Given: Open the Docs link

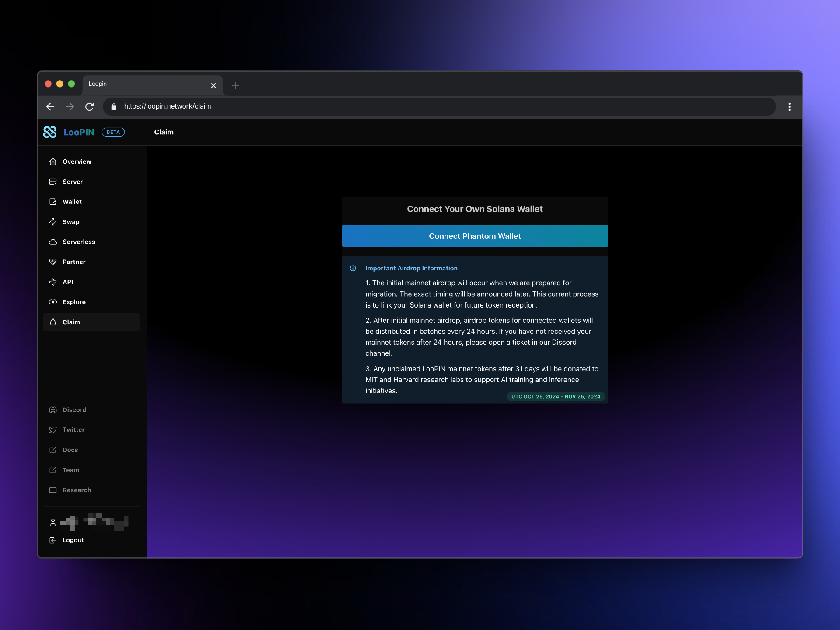Looking at the screenshot, I should 70,450.
